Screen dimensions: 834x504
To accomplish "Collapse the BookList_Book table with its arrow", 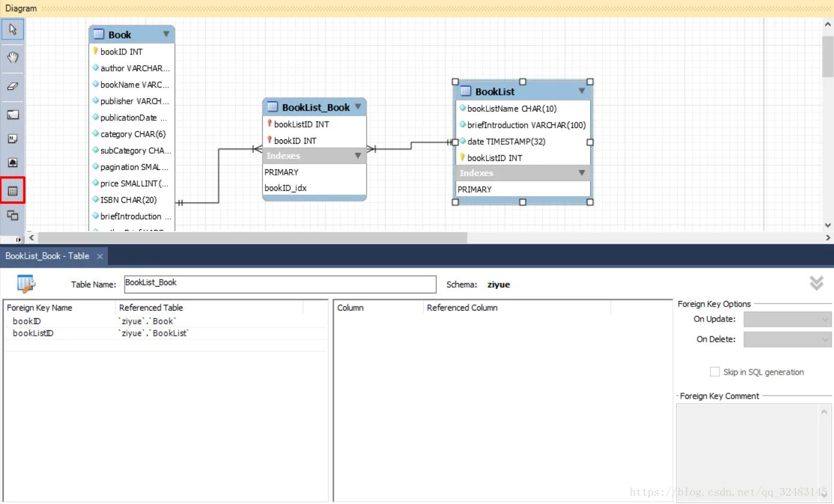I will coord(358,107).
